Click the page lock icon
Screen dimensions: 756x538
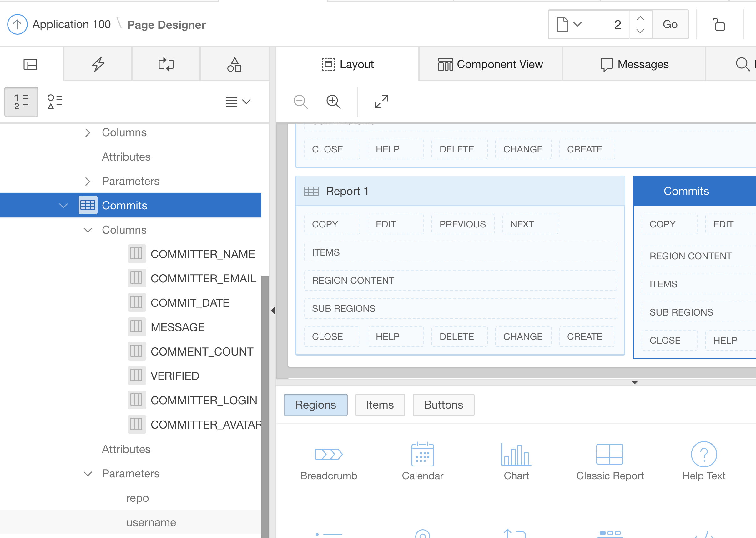pos(718,24)
